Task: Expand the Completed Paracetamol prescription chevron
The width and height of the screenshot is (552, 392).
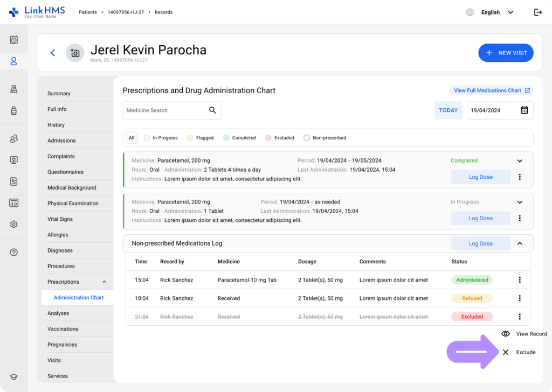Action: pyautogui.click(x=520, y=160)
